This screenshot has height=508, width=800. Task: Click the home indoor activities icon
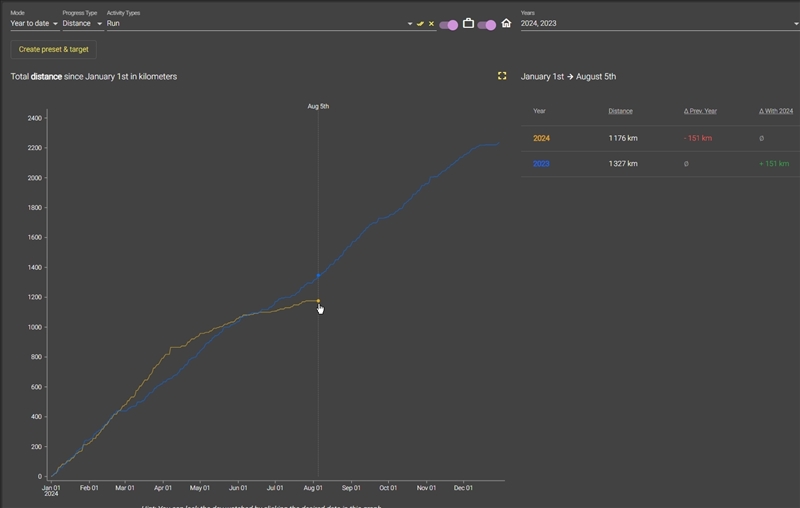pyautogui.click(x=506, y=23)
